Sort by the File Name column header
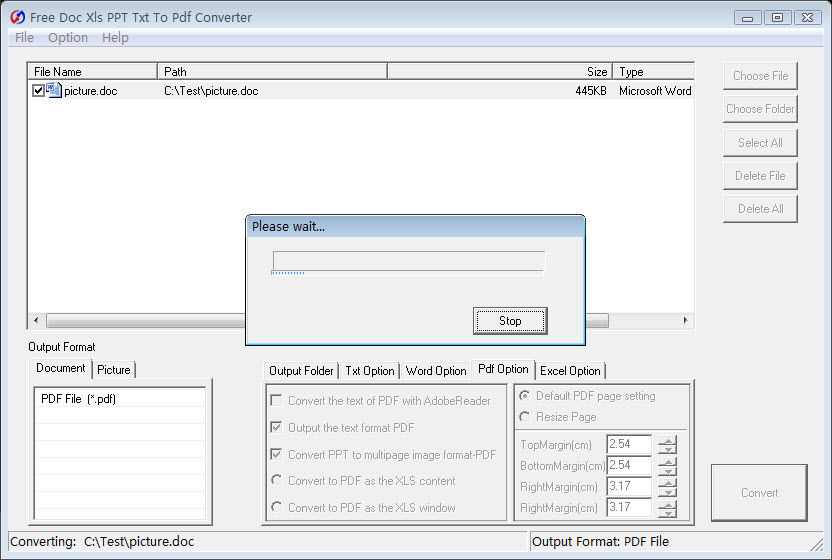The image size is (832, 560). (92, 71)
